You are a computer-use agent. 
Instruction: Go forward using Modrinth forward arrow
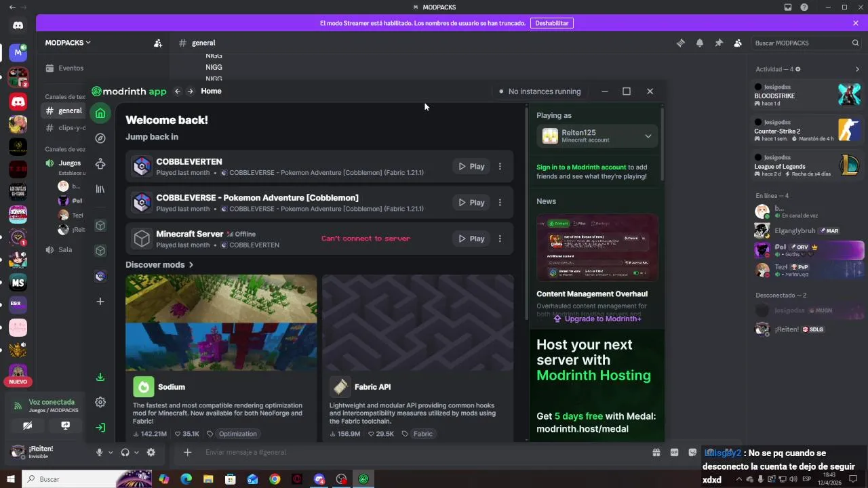coord(191,91)
